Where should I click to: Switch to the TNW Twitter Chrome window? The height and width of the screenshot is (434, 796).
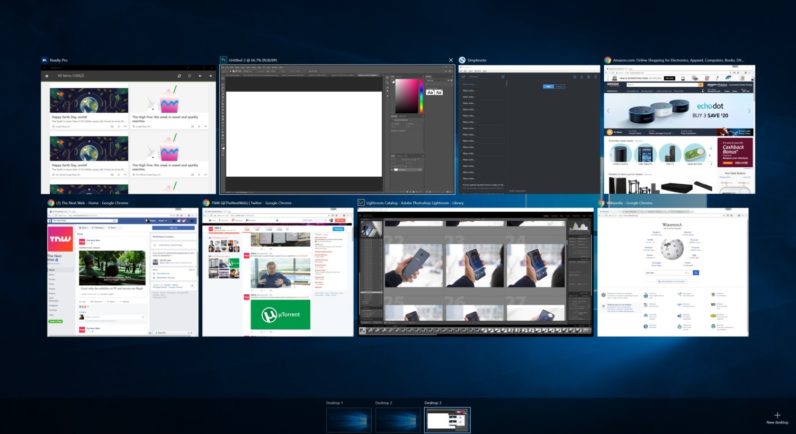[x=278, y=272]
